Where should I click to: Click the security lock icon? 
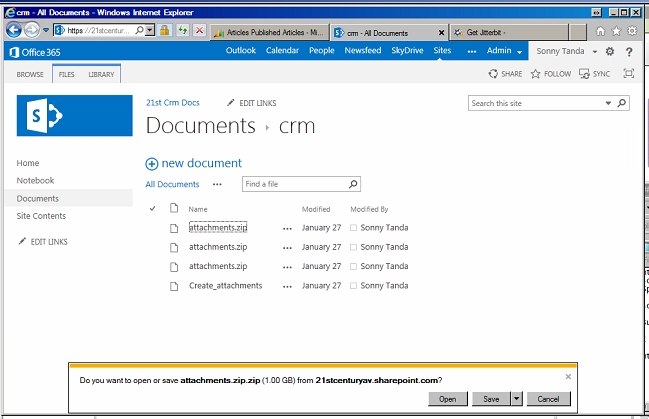165,30
